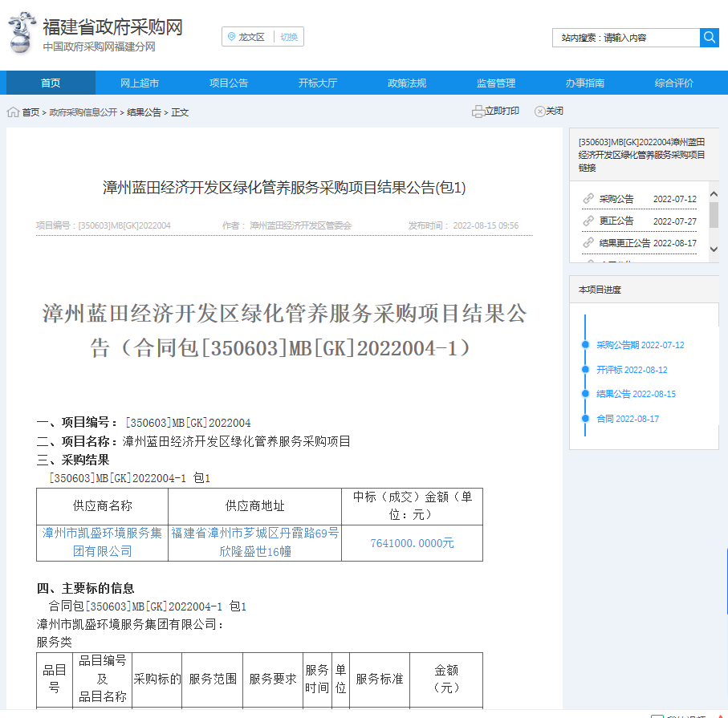Click the blue search magnifier button
The height and width of the screenshot is (718, 728).
point(709,38)
